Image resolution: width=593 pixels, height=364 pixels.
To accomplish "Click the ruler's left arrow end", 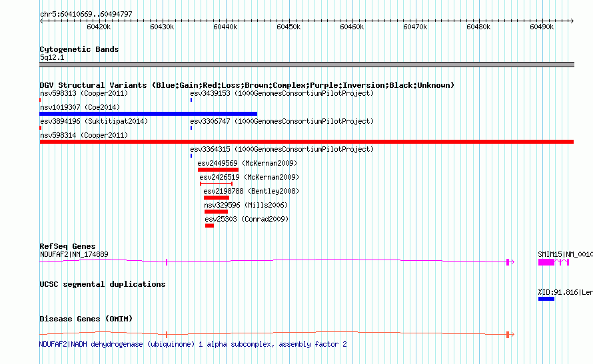I will (x=41, y=21).
